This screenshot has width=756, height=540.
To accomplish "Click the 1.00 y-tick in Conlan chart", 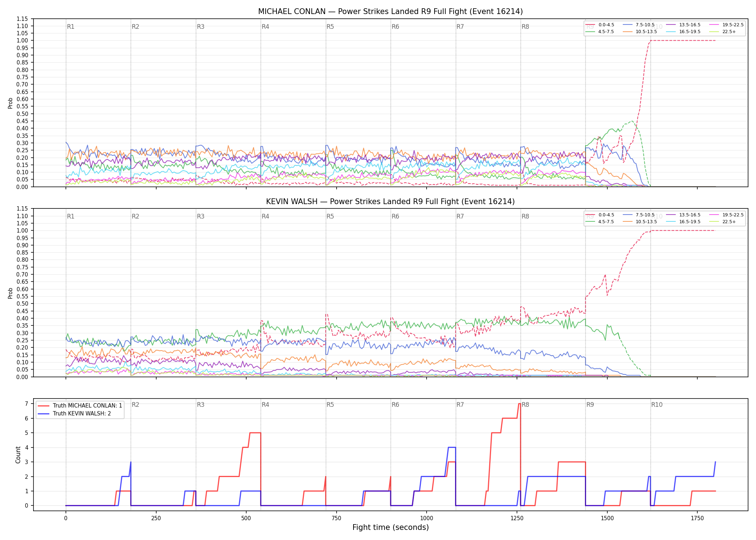I will (22, 41).
